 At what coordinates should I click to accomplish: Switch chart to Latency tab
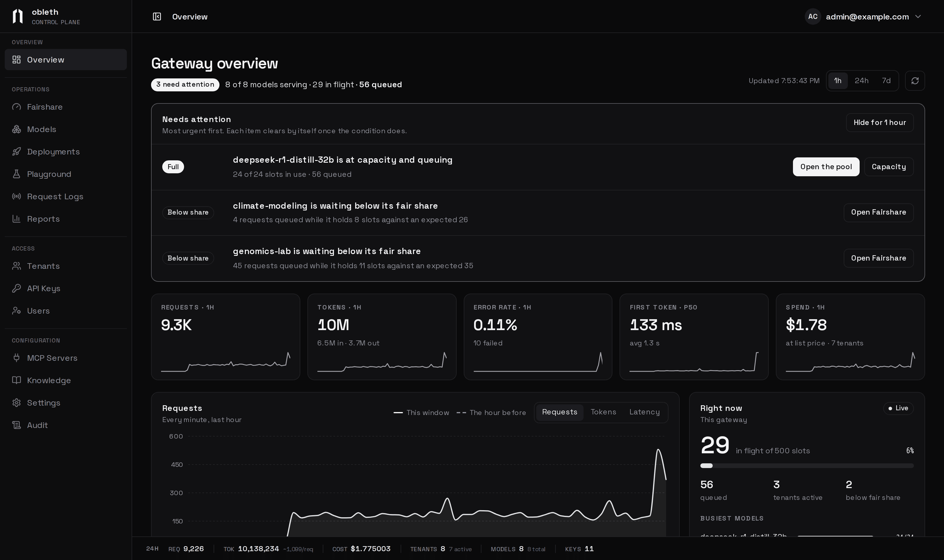pos(644,412)
